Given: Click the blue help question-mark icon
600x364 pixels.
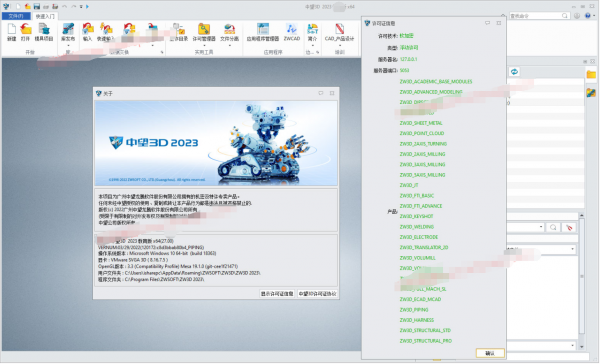Looking at the screenshot, I should tap(588, 16).
